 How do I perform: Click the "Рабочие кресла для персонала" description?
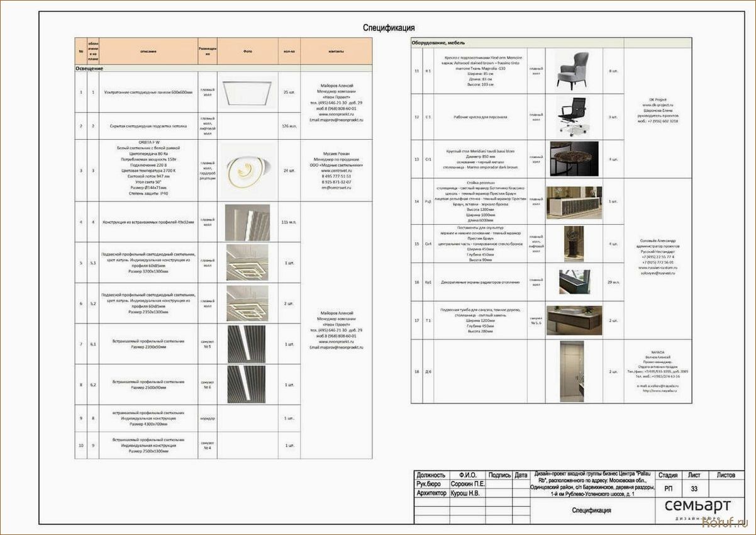coord(480,117)
